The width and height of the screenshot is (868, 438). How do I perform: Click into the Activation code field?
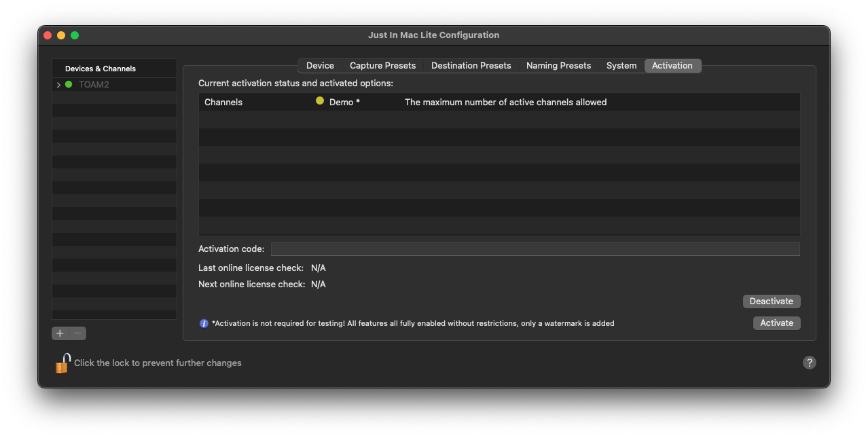[535, 249]
